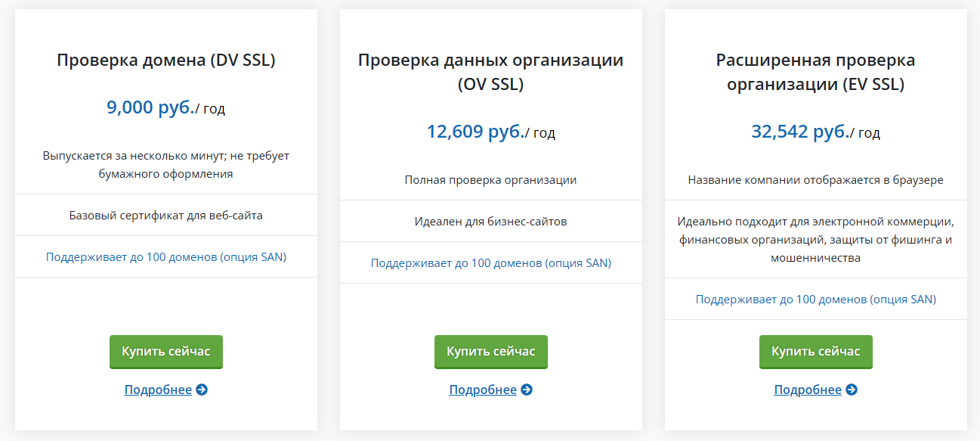Screen dimensions: 980x441
Task: Purchase the EV SSL extended validation plan
Action: pyautogui.click(x=816, y=352)
